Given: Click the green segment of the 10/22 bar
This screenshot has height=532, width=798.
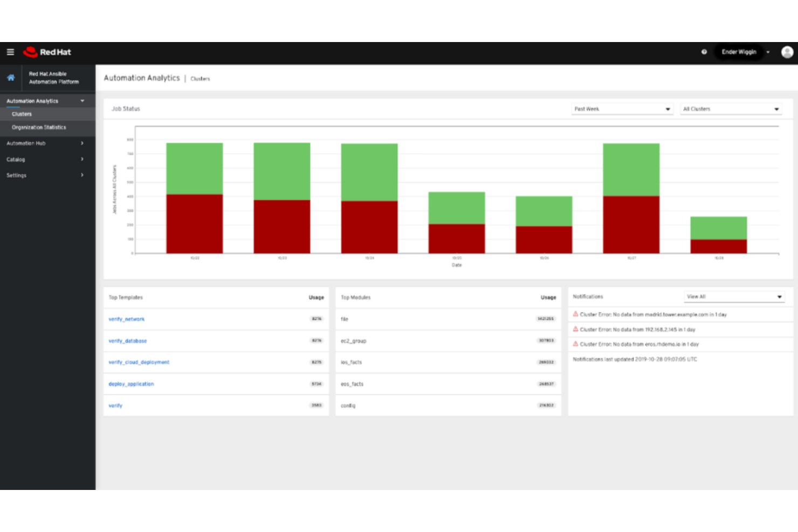Looking at the screenshot, I should [195, 169].
